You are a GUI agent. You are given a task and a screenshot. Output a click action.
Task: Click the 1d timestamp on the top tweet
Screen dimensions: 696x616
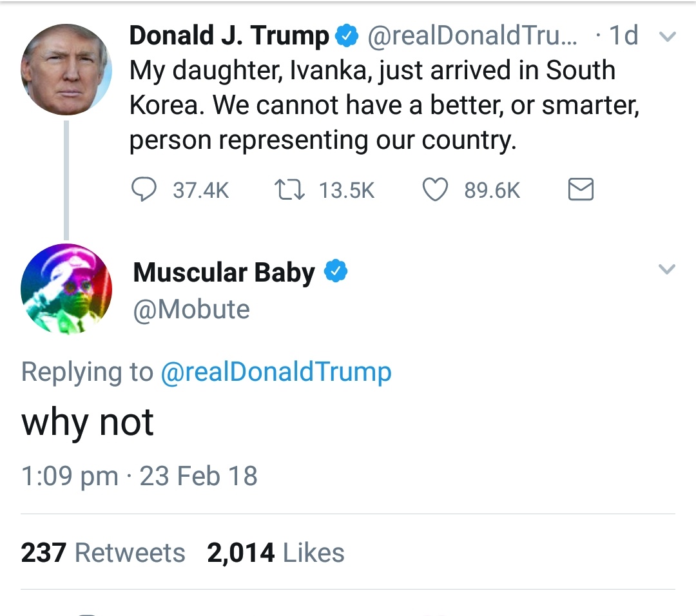(x=623, y=36)
